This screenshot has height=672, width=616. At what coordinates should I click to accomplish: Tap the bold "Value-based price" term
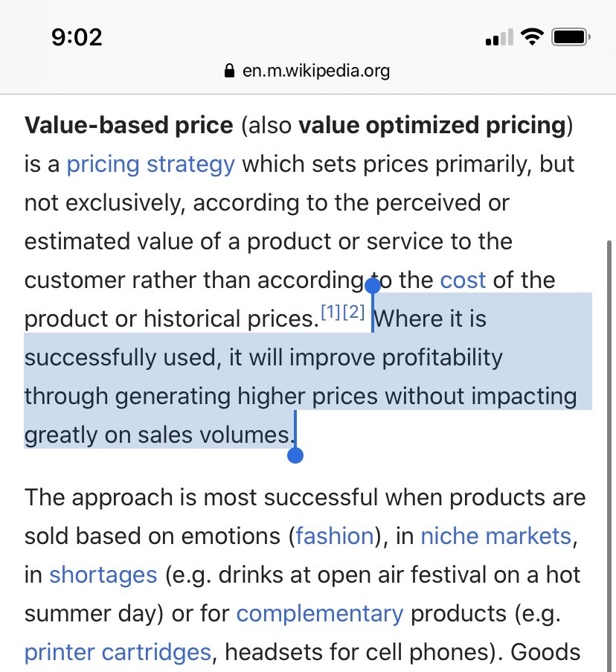point(129,125)
